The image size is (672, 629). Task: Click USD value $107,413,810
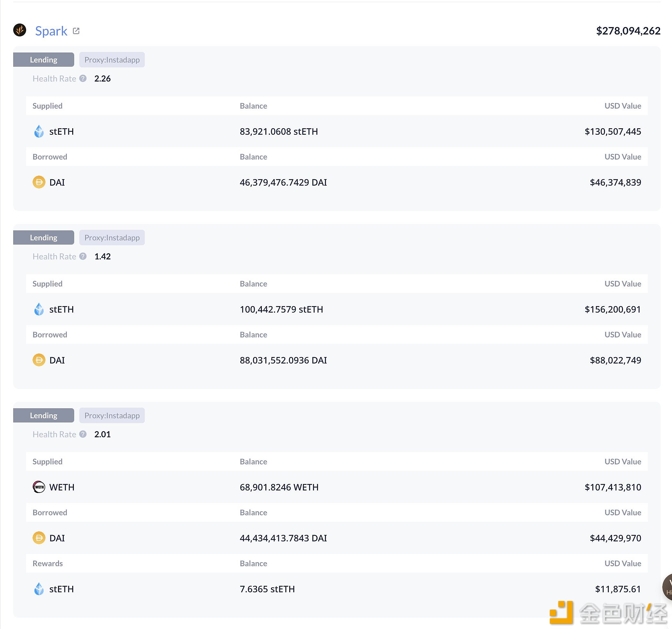coord(613,487)
